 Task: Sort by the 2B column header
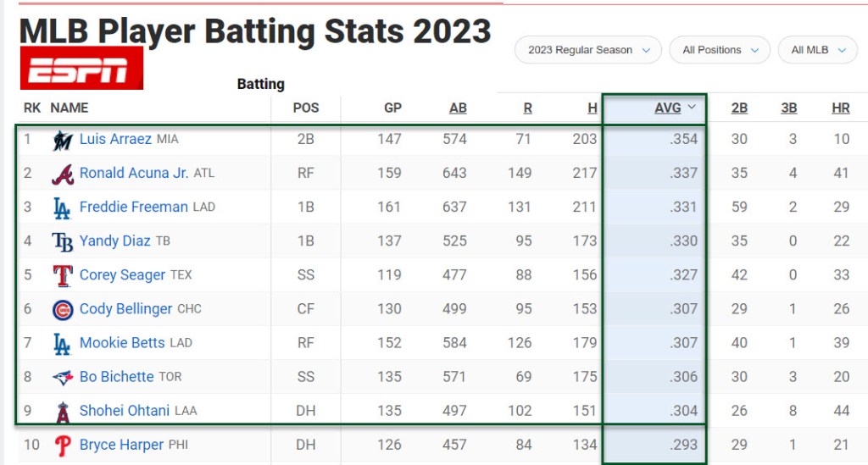(739, 108)
